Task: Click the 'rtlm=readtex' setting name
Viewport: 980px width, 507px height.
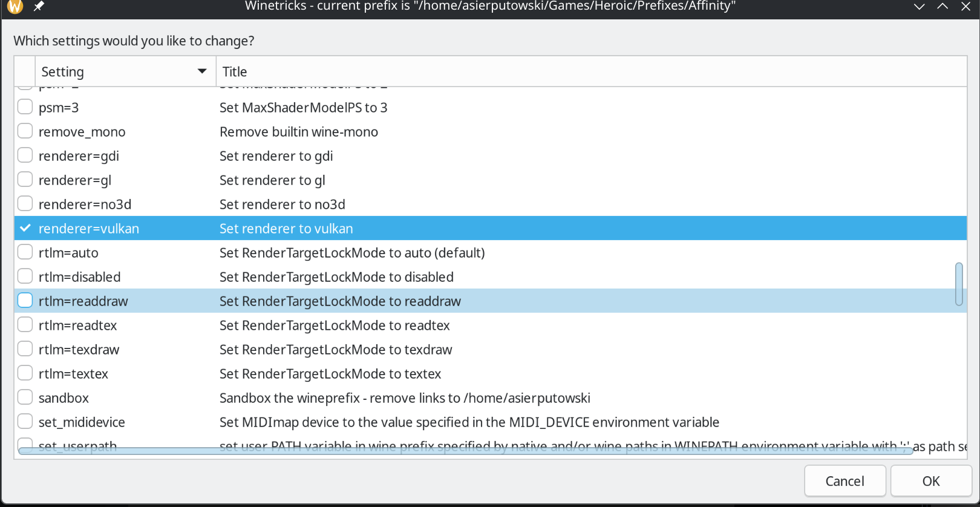Action: click(x=78, y=325)
